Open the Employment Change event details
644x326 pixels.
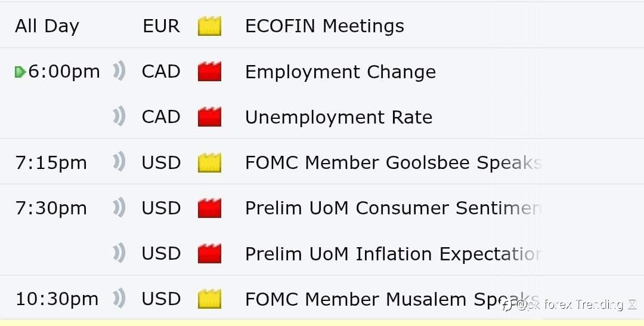(x=340, y=72)
